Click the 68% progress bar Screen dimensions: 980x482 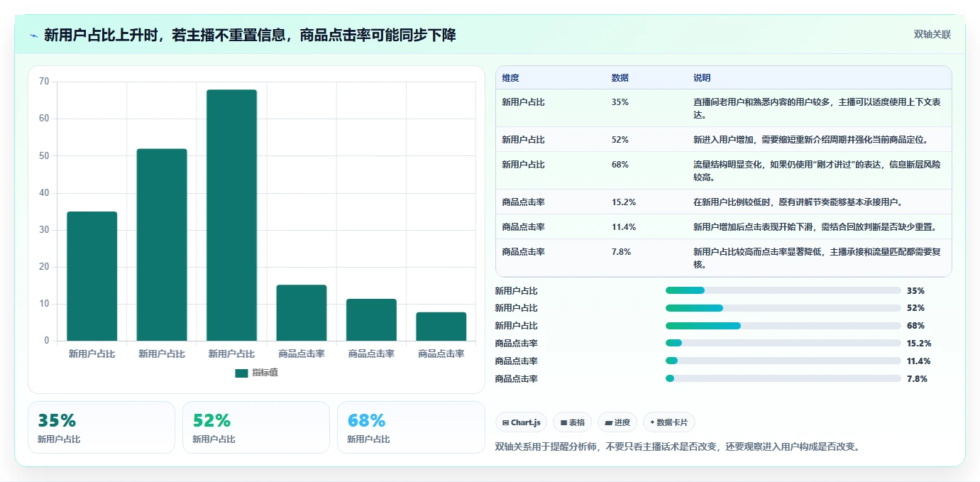tap(783, 326)
